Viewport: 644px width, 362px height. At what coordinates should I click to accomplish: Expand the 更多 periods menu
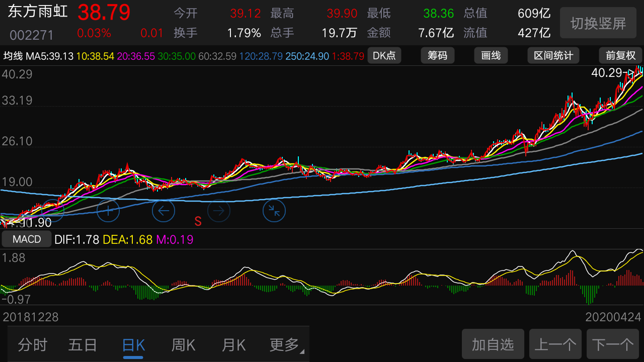pyautogui.click(x=287, y=345)
